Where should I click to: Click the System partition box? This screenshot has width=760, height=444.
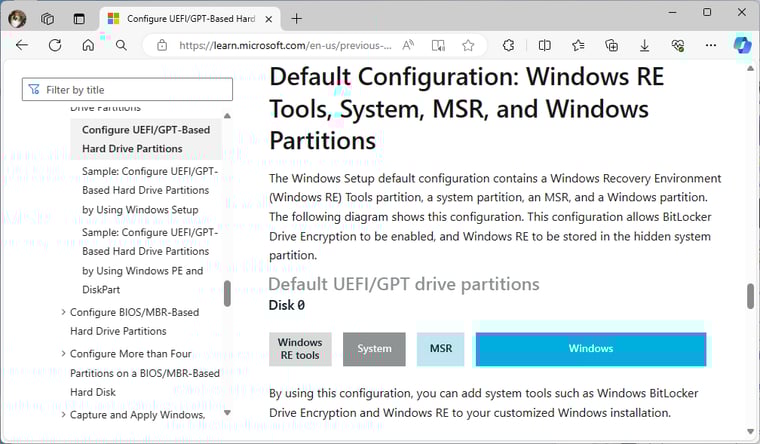(374, 349)
